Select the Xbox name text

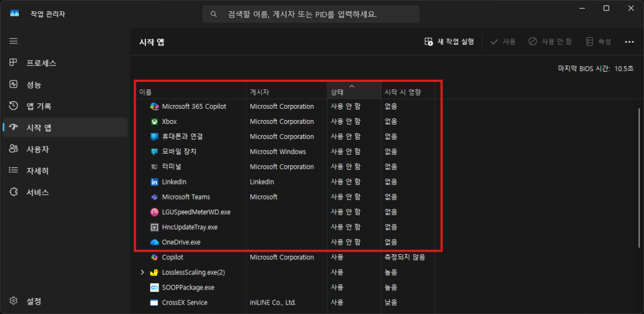(x=169, y=121)
